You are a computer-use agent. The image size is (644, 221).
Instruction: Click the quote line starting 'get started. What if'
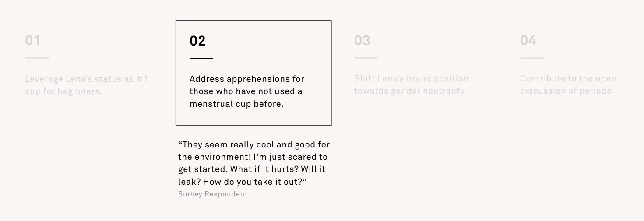(252, 169)
